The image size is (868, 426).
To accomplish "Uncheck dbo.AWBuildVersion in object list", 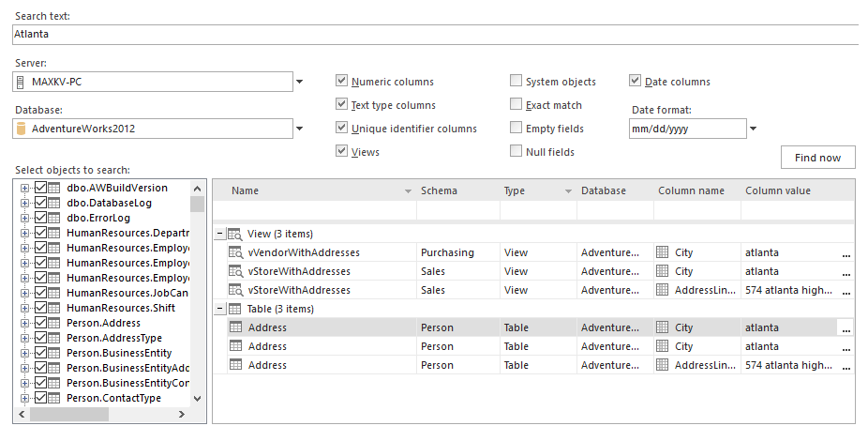I will pos(40,188).
